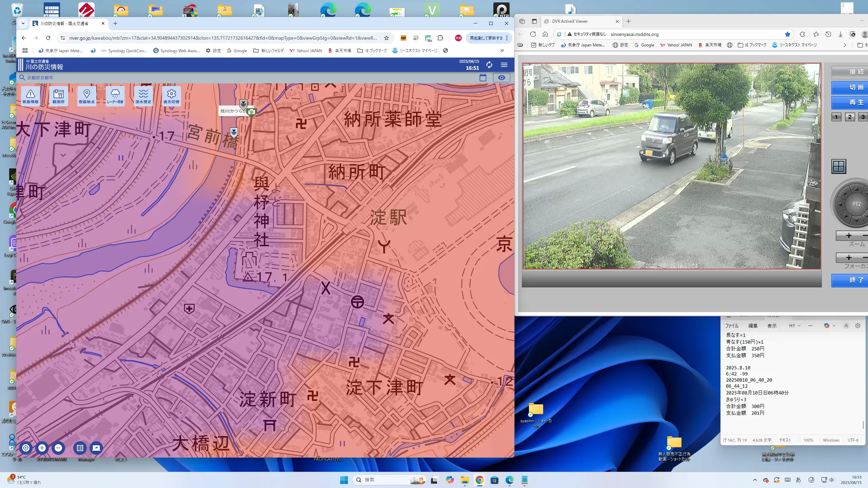Toggle the eye visibility button
The width and height of the screenshot is (868, 488).
(501, 78)
